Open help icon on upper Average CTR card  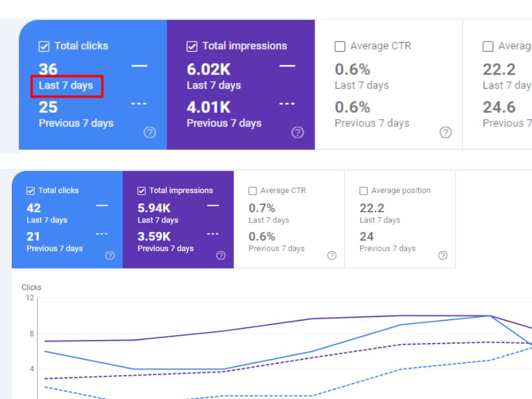[445, 132]
